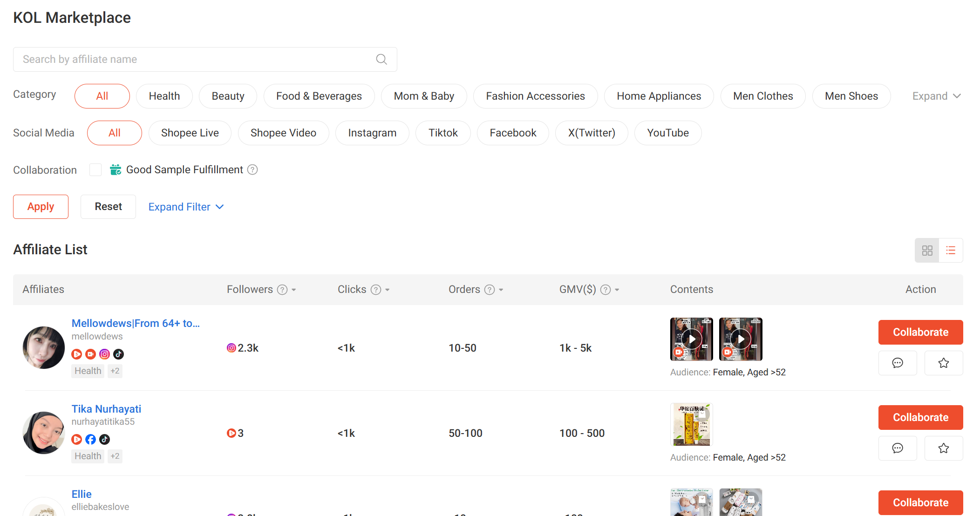Collaborate with Tika Nurhayati
The height and width of the screenshot is (516, 980).
920,417
